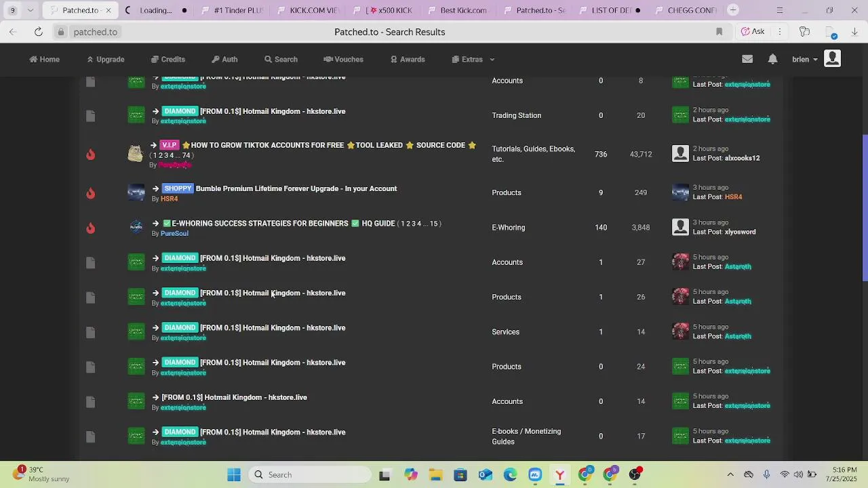Open the browser extensions icon
The height and width of the screenshot is (488, 868).
[x=804, y=32]
